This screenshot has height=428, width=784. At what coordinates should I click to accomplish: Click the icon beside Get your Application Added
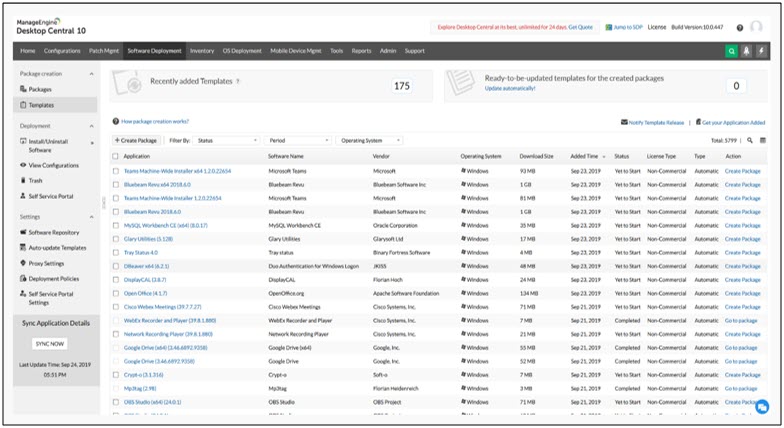click(x=698, y=122)
